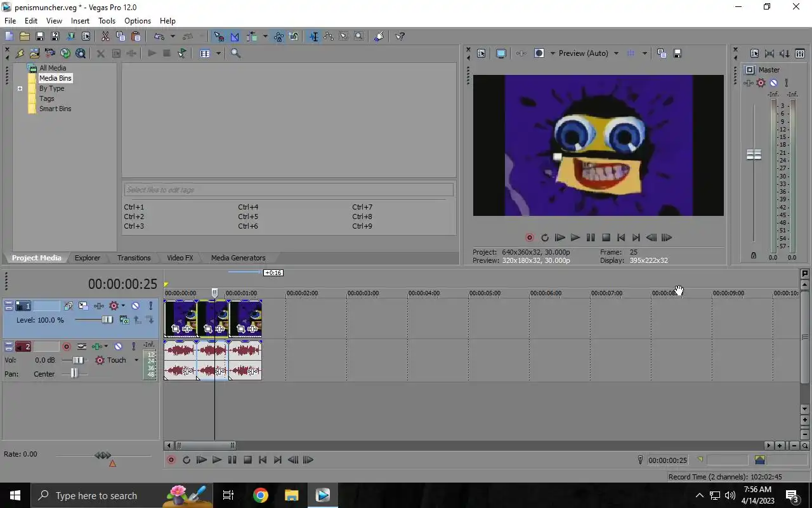Click the tag editing input field
Image resolution: width=812 pixels, height=508 pixels.
(289, 190)
